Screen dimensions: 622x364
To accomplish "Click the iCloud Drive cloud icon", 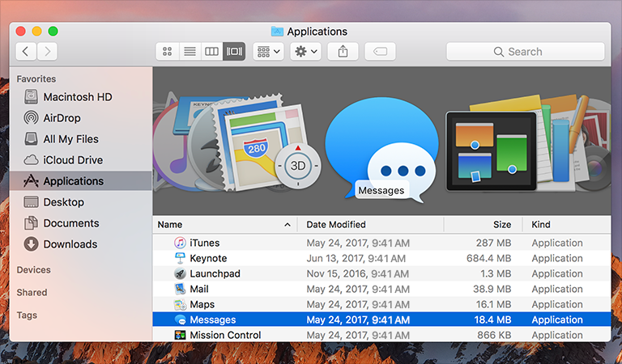I will [x=31, y=160].
